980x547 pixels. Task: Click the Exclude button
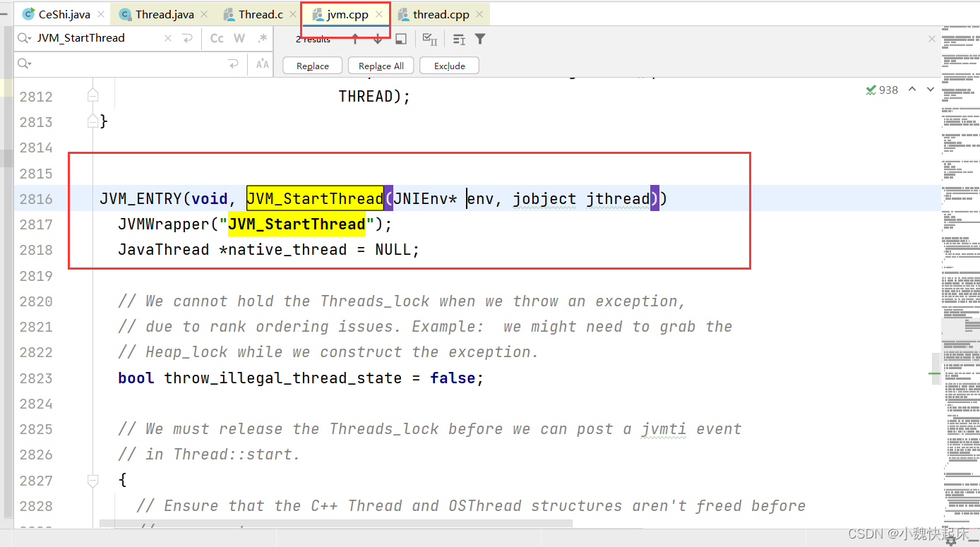450,66
